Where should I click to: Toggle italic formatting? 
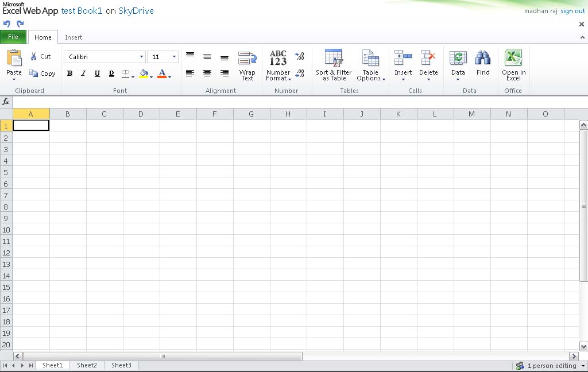pos(83,73)
